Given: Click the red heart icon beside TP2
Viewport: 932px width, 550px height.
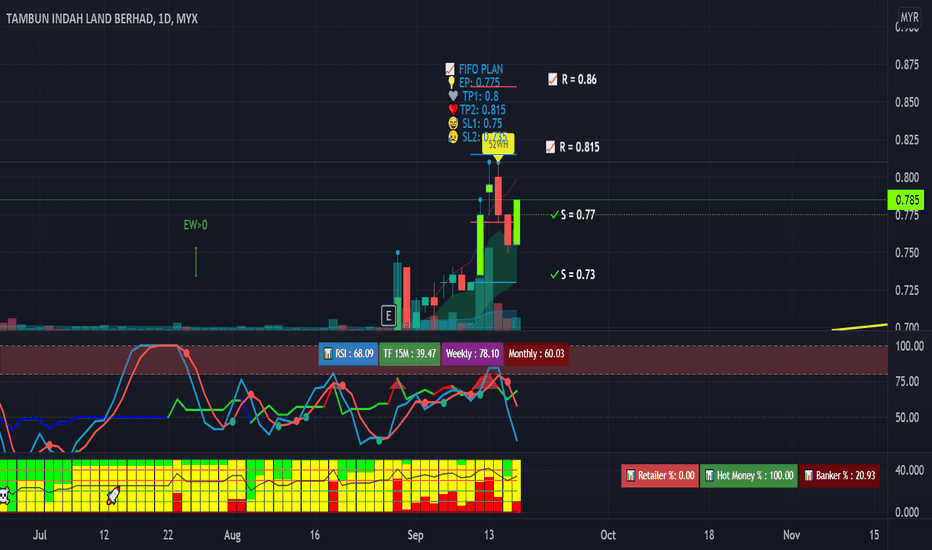Looking at the screenshot, I should 453,109.
